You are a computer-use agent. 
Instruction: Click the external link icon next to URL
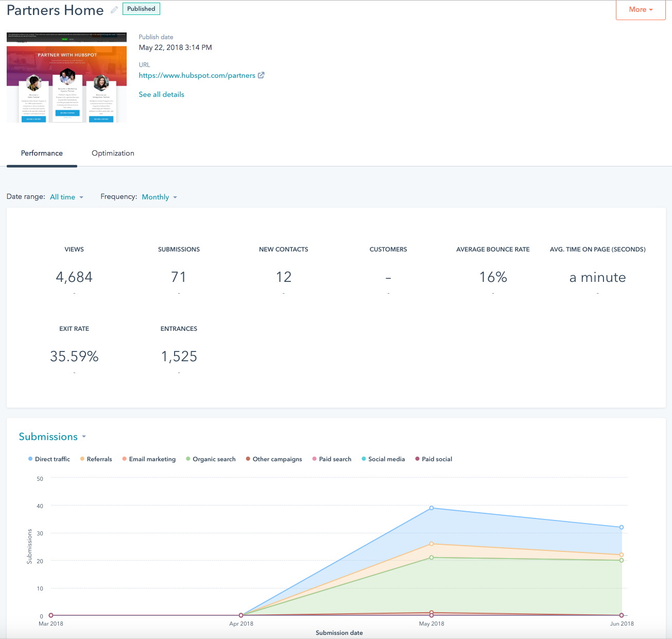(261, 75)
